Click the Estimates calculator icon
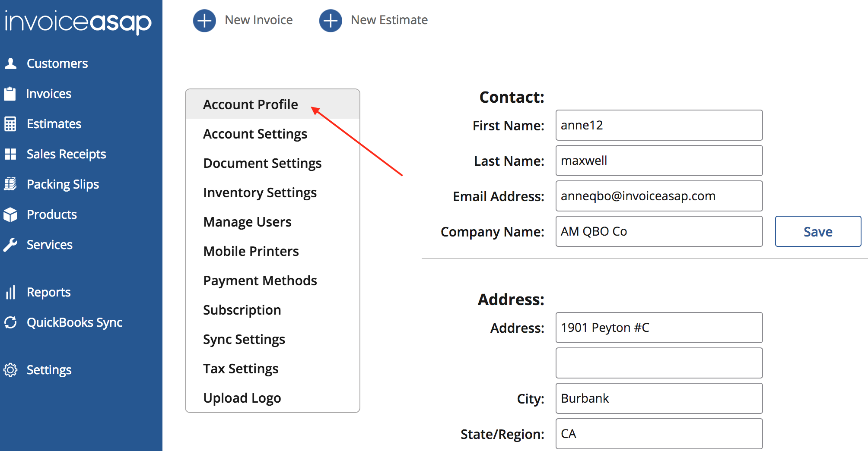868x451 pixels. click(10, 124)
